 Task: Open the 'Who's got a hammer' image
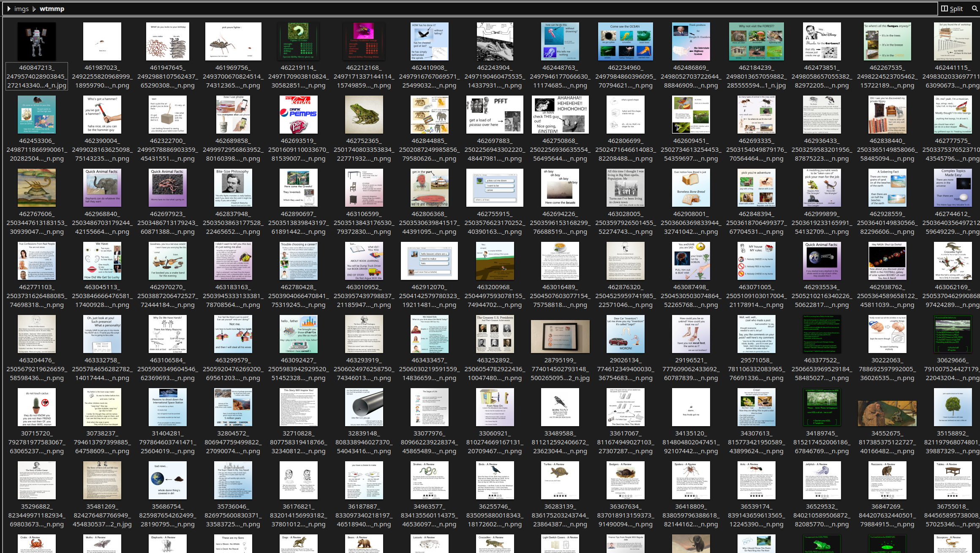(102, 115)
